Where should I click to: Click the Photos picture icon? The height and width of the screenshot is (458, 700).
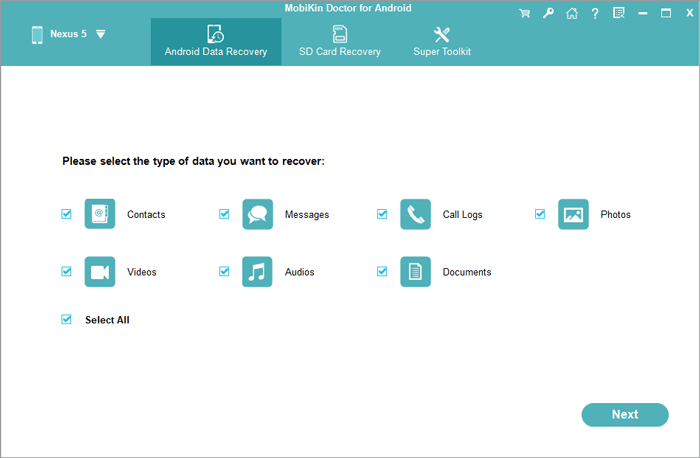(573, 214)
